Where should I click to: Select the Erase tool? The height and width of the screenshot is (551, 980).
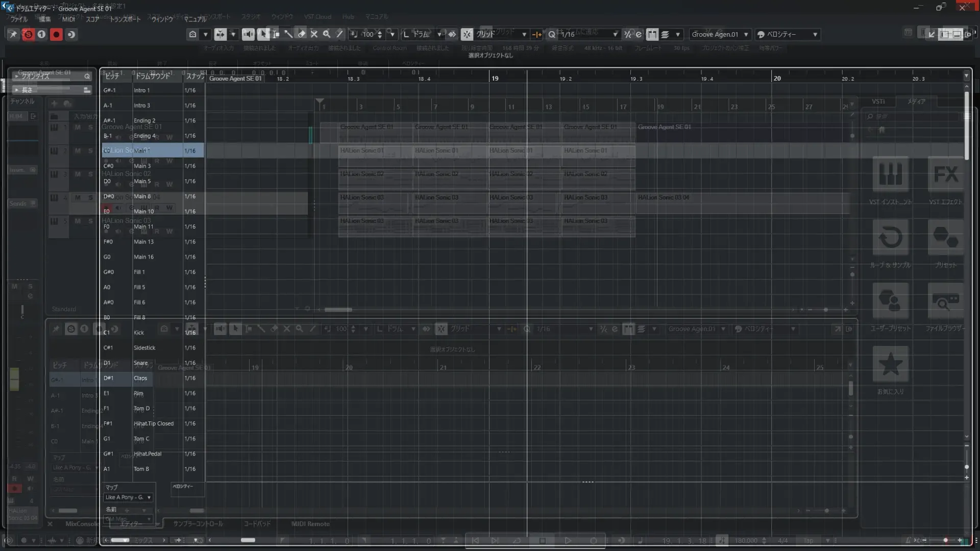tap(301, 34)
